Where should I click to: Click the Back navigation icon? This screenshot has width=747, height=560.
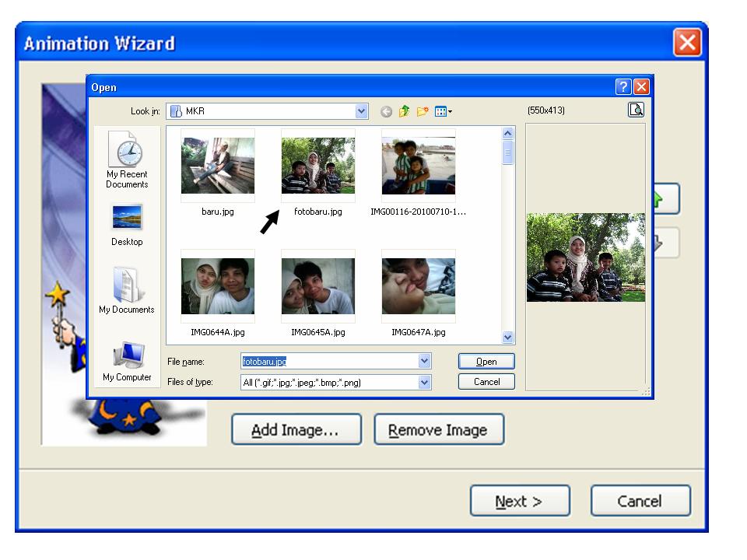[x=387, y=111]
